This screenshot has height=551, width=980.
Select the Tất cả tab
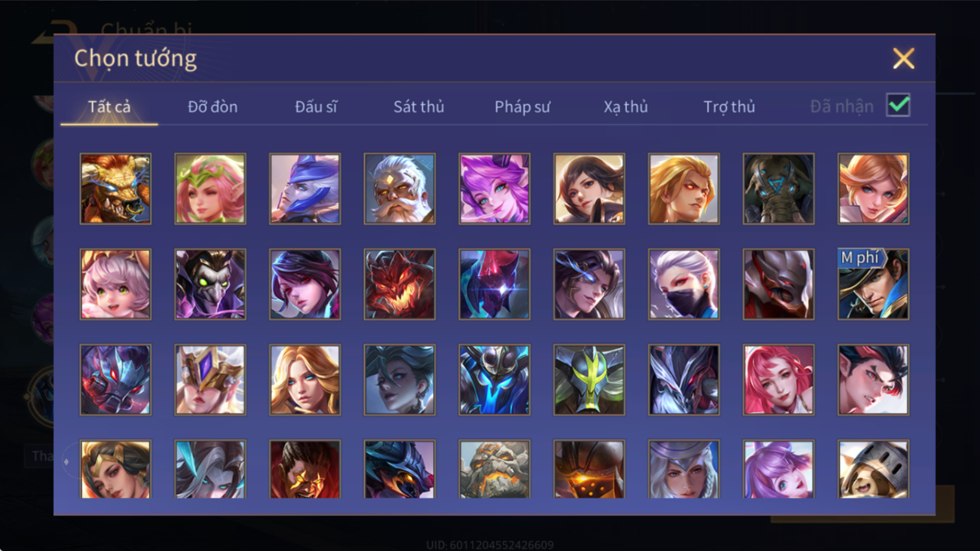click(x=109, y=107)
